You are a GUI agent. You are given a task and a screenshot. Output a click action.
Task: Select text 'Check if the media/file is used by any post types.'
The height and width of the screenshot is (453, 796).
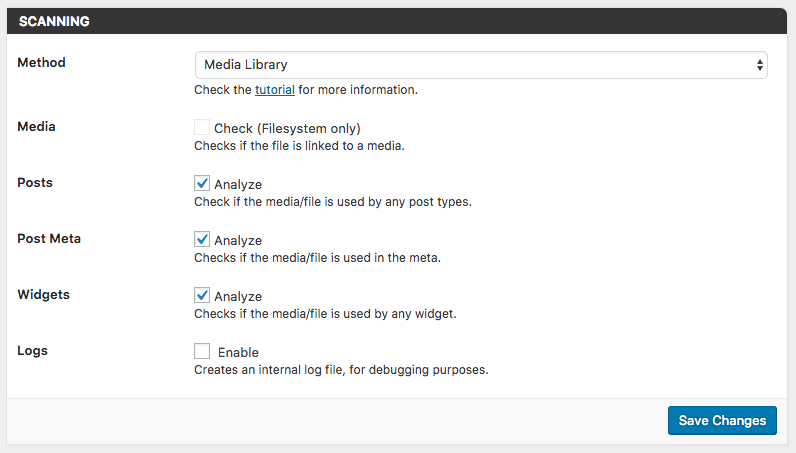[333, 202]
